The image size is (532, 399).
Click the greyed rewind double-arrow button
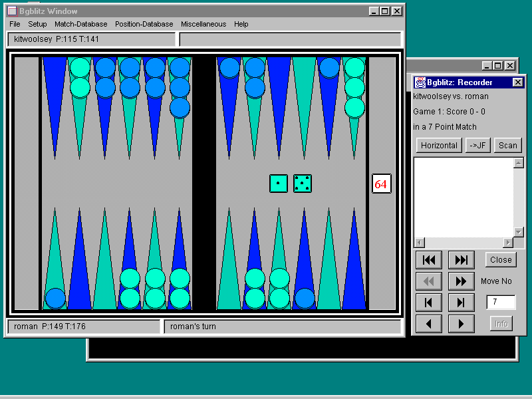tap(429, 281)
